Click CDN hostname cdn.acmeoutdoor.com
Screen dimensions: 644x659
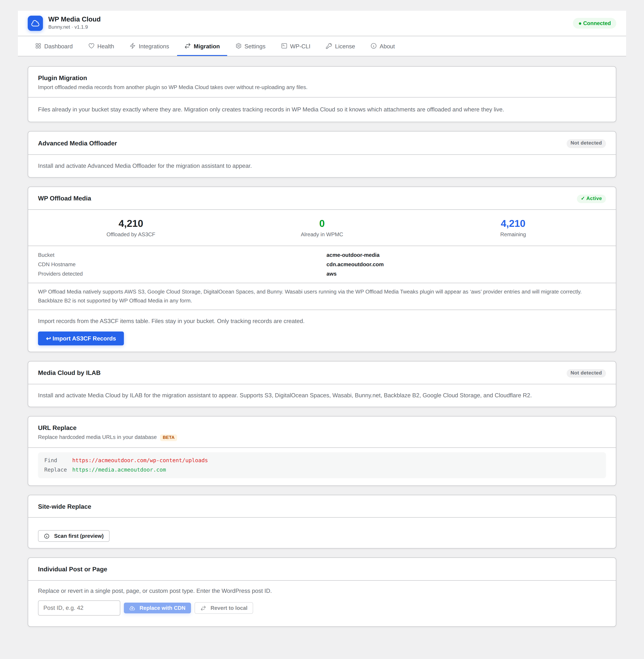click(x=355, y=265)
